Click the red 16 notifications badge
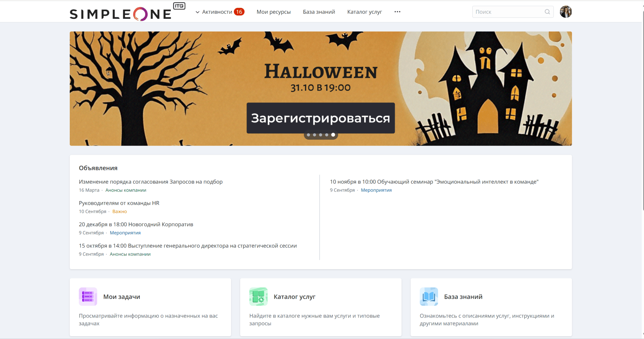 click(x=239, y=12)
